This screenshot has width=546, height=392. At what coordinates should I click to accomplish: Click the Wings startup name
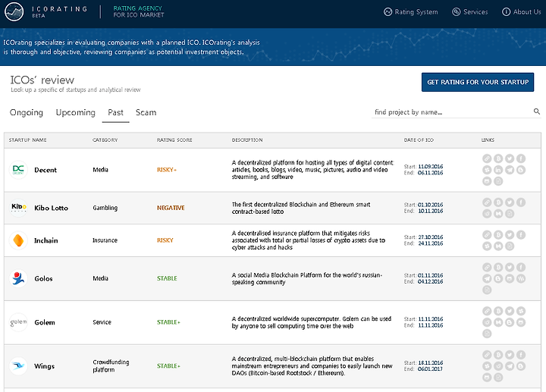pos(44,366)
